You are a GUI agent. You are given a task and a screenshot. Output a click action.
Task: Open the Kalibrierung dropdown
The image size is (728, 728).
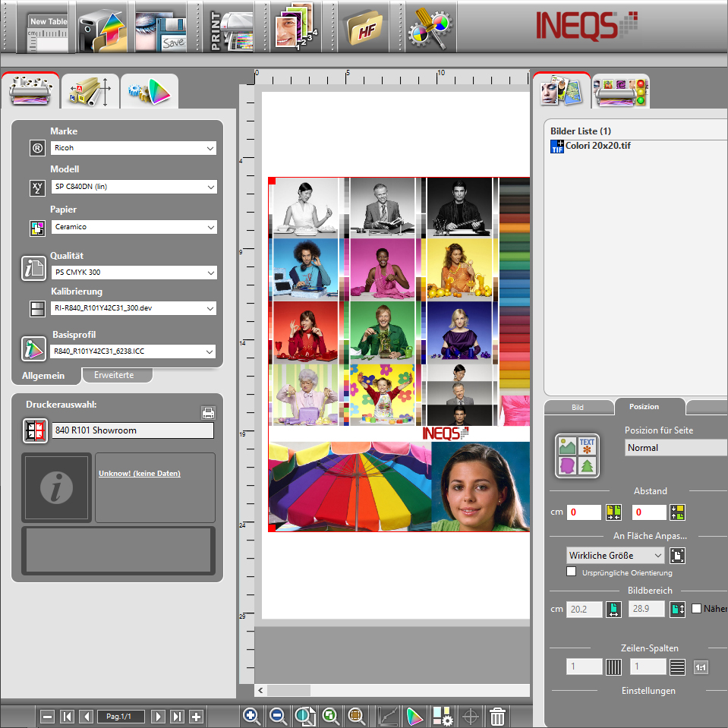coord(134,308)
